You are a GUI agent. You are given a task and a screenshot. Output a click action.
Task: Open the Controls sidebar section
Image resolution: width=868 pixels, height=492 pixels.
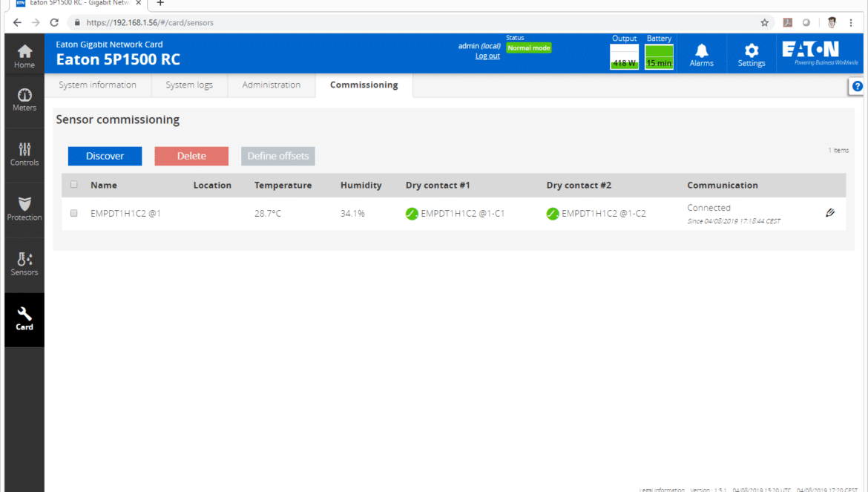click(24, 155)
